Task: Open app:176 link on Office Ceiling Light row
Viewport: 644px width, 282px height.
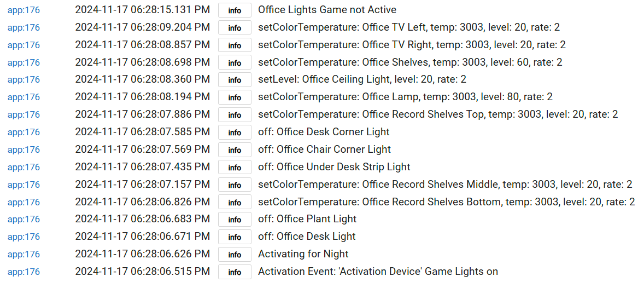Action: (x=24, y=80)
